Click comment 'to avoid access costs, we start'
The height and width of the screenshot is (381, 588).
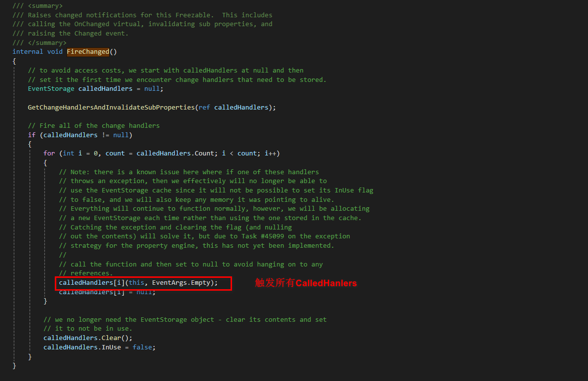[x=165, y=71]
